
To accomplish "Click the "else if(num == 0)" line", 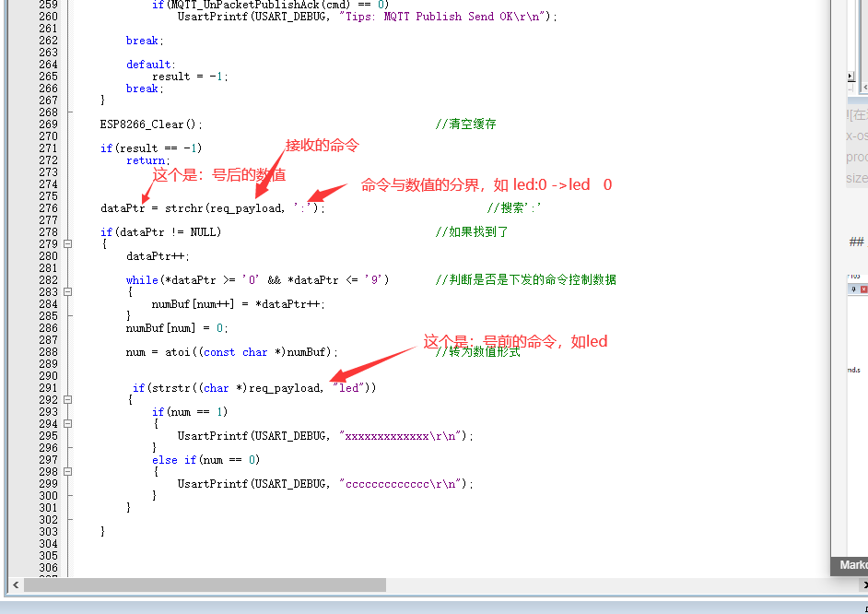I will click(205, 460).
